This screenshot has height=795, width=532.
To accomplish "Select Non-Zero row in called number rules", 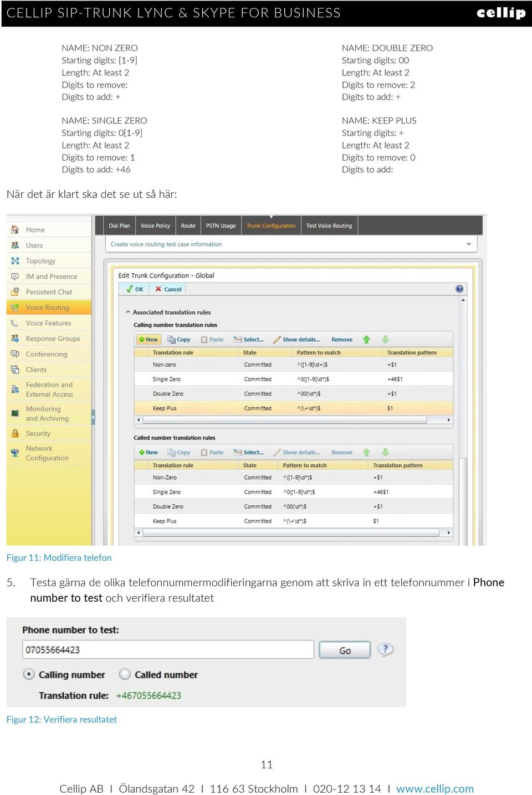I will coord(294,477).
